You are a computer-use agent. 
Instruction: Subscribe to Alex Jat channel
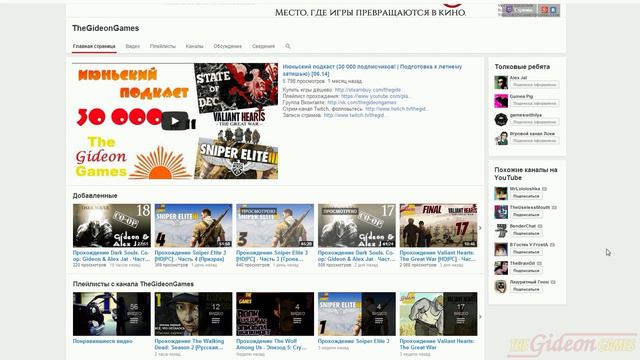[x=534, y=85]
